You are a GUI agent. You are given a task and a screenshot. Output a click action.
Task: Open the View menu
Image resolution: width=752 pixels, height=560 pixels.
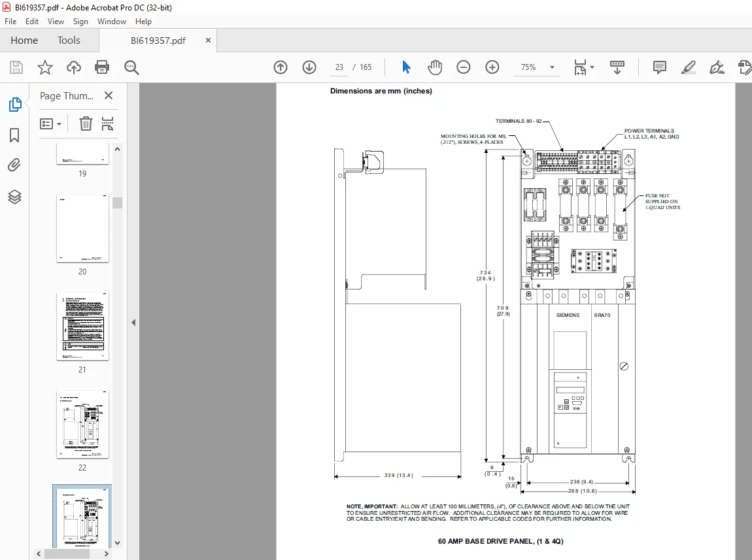click(56, 22)
